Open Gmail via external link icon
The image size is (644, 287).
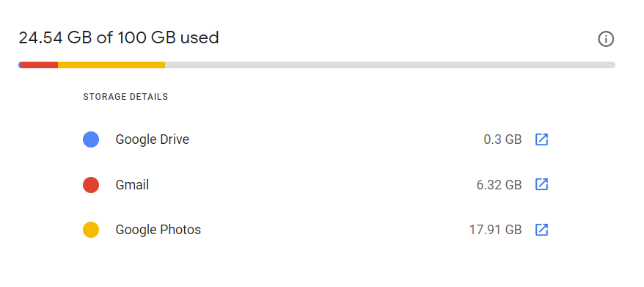click(x=542, y=184)
